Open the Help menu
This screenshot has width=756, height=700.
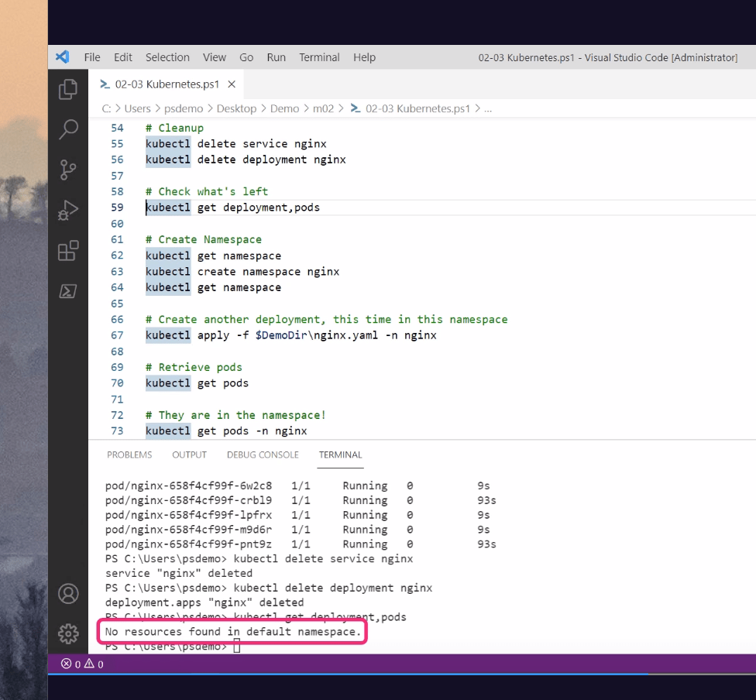[365, 57]
